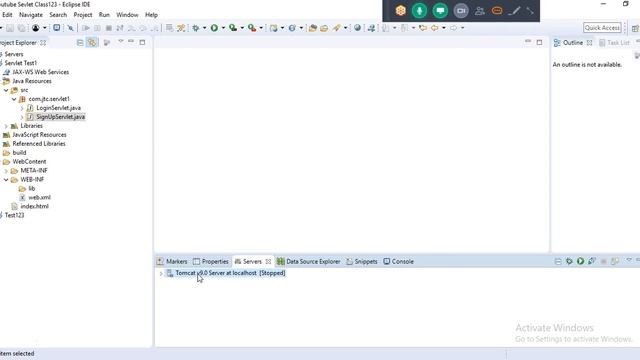
Task: Click the blue square toolbar icon
Action: pyautogui.click(x=57, y=28)
